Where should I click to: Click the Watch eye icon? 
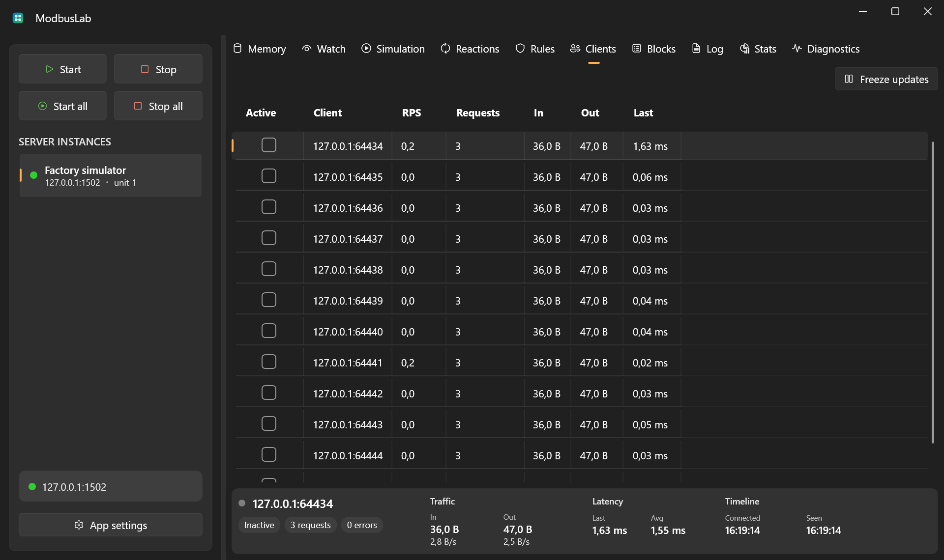click(x=307, y=48)
